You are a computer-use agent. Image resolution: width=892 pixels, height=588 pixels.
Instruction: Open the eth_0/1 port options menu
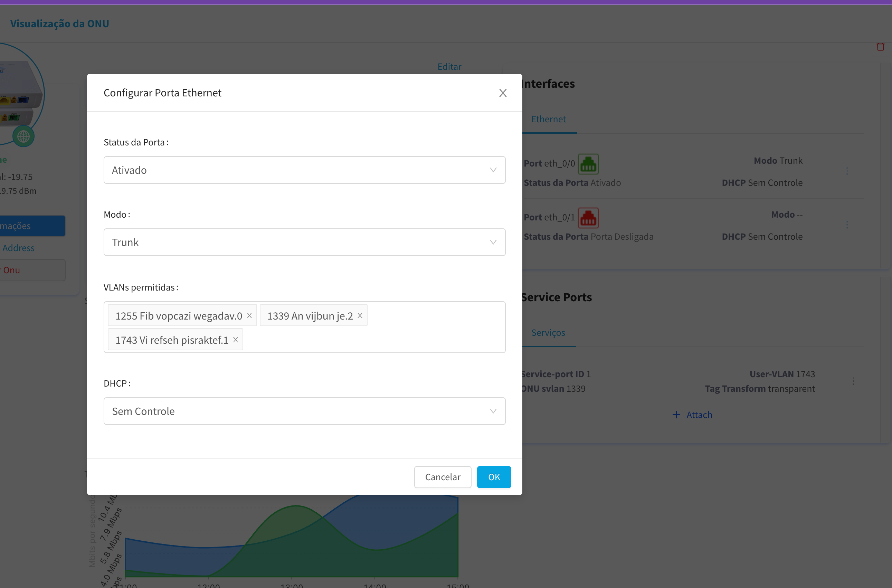point(847,225)
